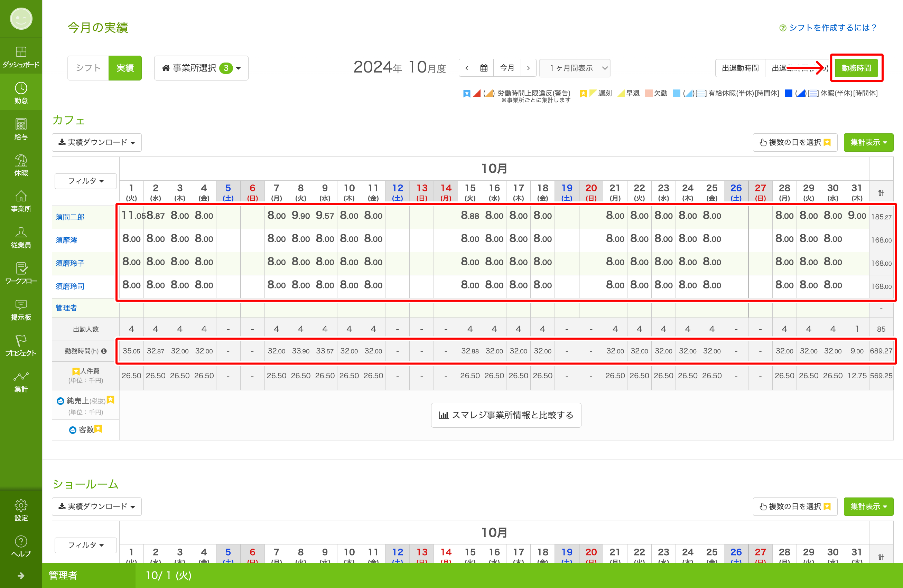Open employee 須磨玲司 link
The image size is (903, 588).
coord(70,286)
